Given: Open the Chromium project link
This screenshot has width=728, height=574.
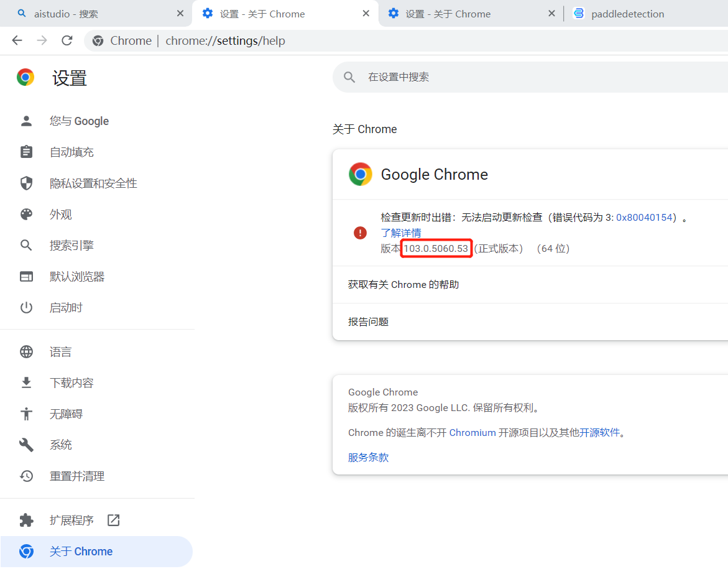Looking at the screenshot, I should tap(472, 432).
